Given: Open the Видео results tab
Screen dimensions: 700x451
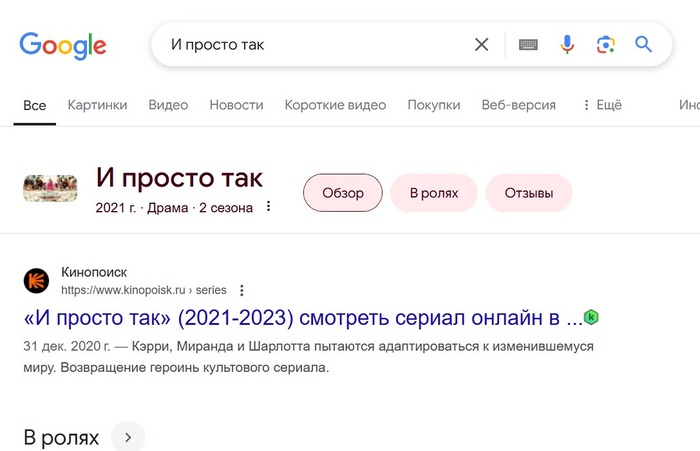Looking at the screenshot, I should tap(168, 105).
